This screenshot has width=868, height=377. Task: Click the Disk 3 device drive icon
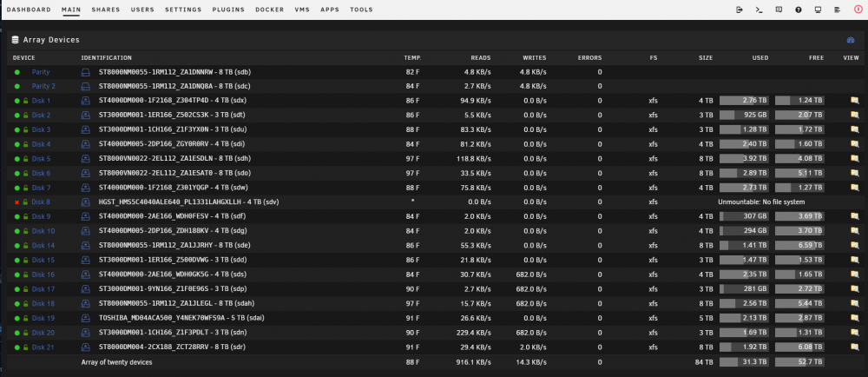point(86,129)
